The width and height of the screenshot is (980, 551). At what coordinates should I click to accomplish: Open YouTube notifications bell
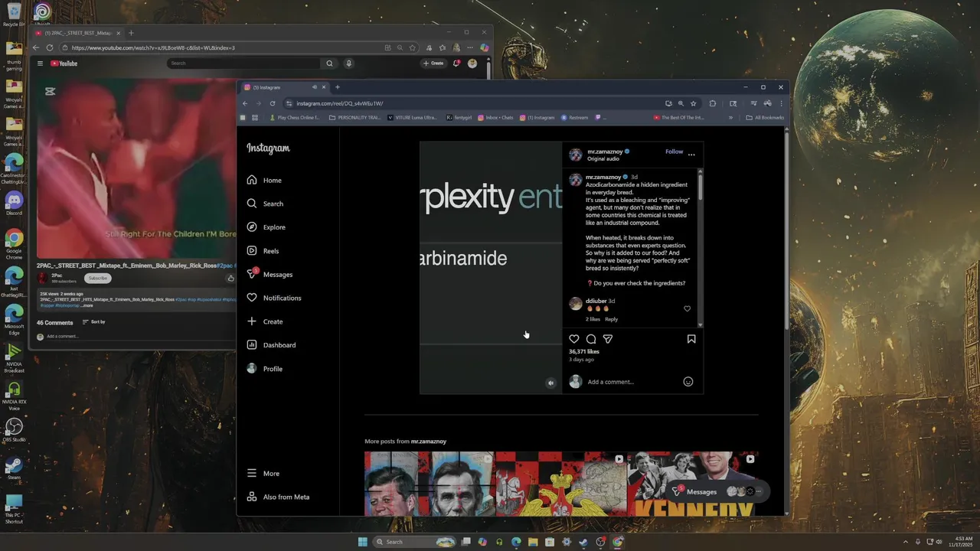point(456,64)
